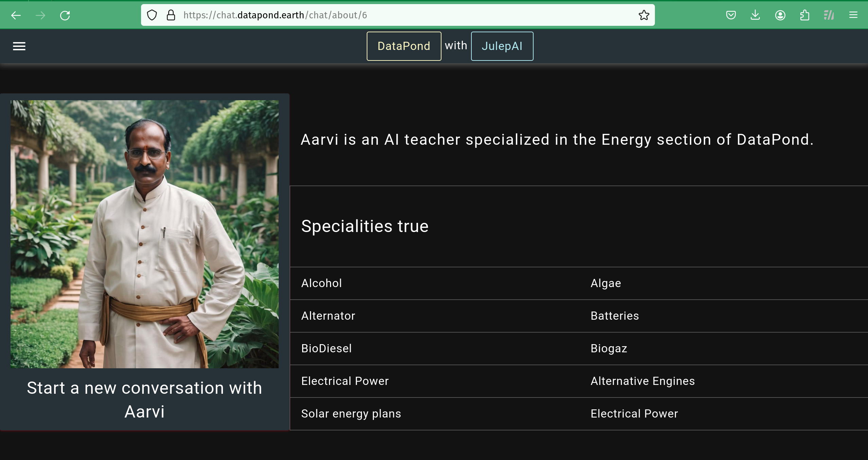Open Firefox application menu

tap(853, 15)
